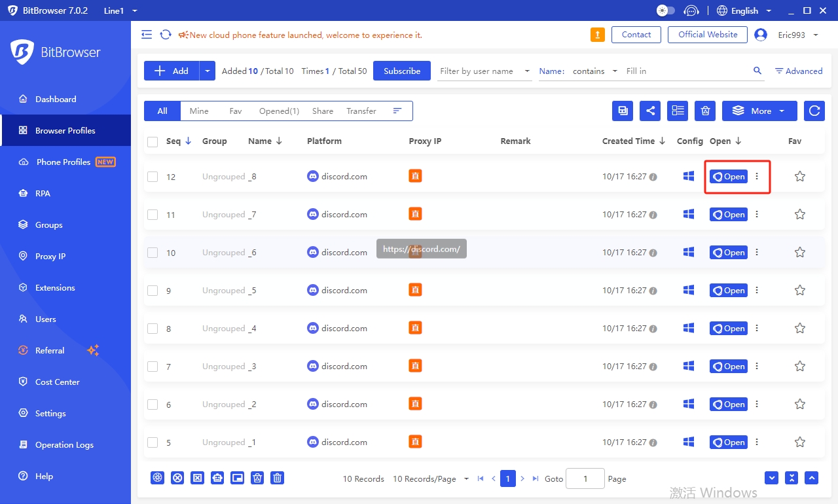Click the Add profile button
838x504 pixels.
pyautogui.click(x=172, y=71)
